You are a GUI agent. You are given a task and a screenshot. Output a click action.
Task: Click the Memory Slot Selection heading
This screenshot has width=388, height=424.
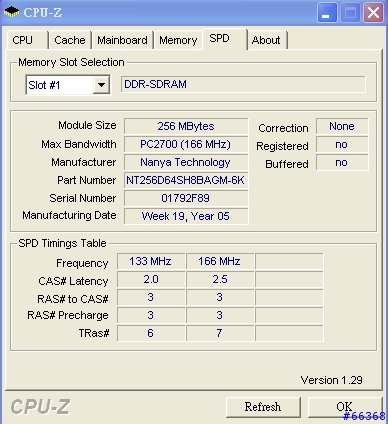(71, 62)
